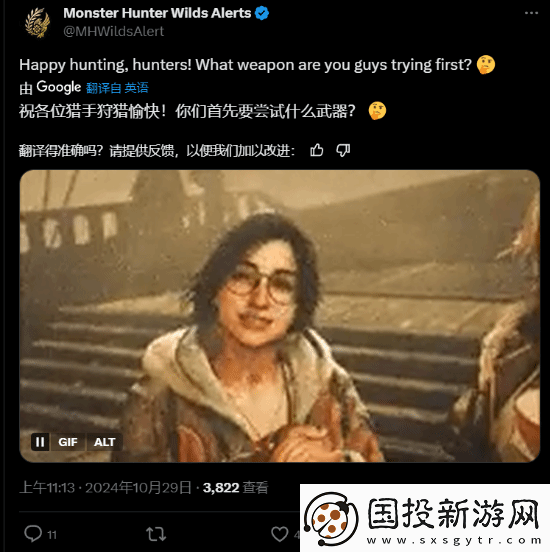Open the @MHWildsAlert handle link
Viewport: 550px width, 552px height.
pos(113,31)
